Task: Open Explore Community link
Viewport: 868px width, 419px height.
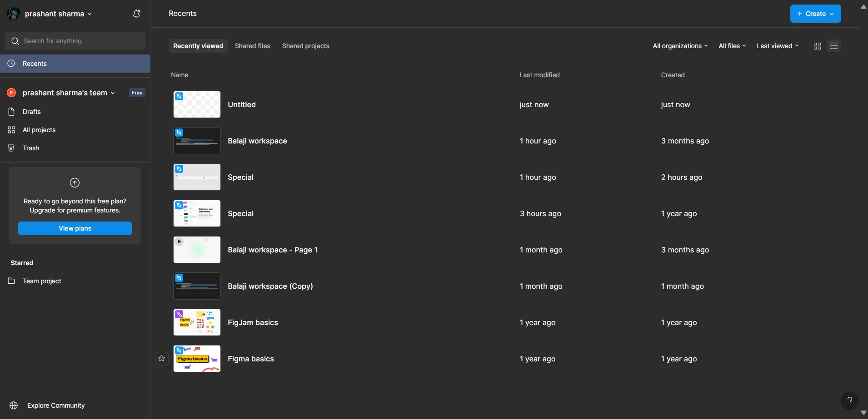Action: [x=56, y=405]
